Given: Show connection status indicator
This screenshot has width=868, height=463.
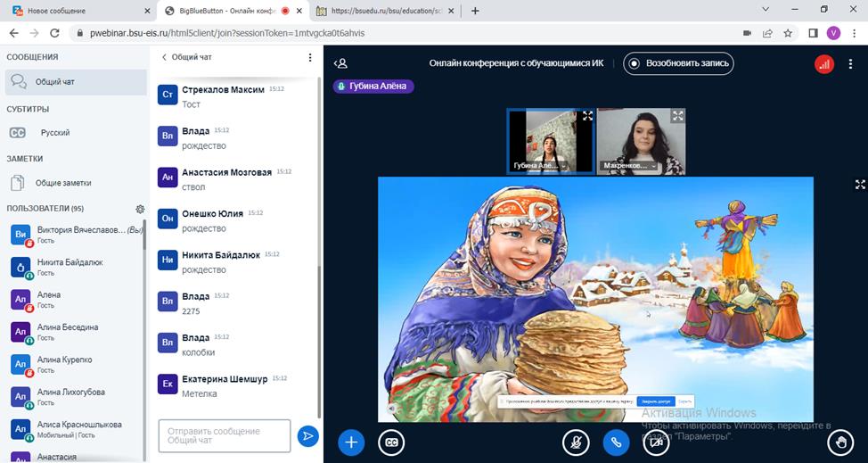Looking at the screenshot, I should tap(824, 63).
